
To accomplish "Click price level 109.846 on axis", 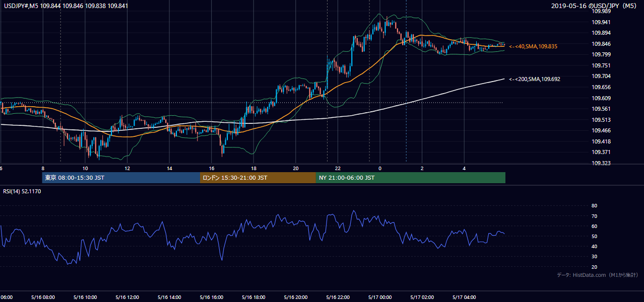I will coord(601,44).
